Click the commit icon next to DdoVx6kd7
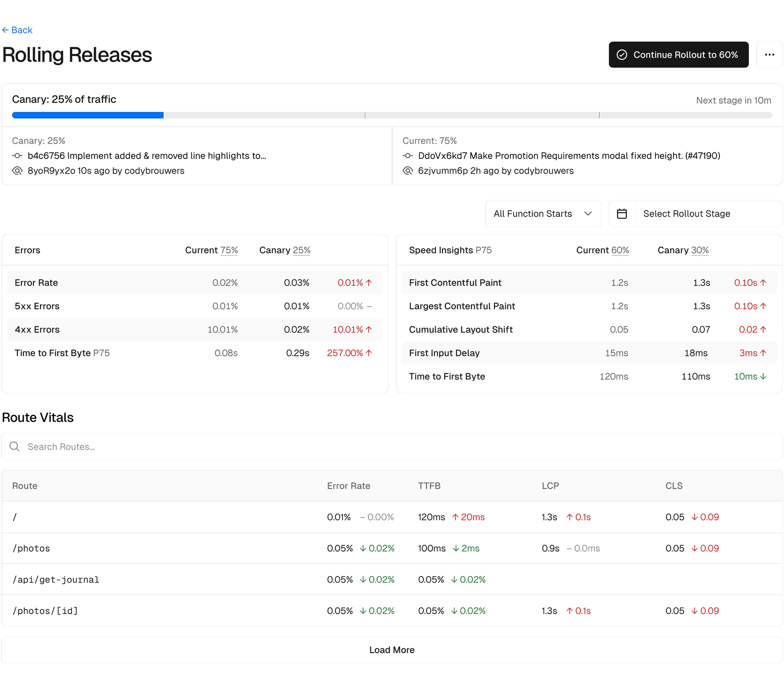Screen dimensions: 784x694 click(x=408, y=156)
